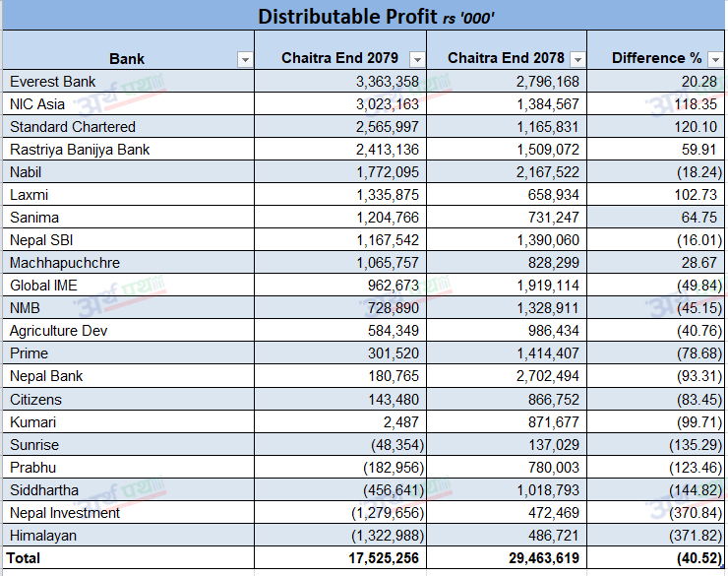Select the Total row label
This screenshot has width=728, height=576.
tap(24, 558)
